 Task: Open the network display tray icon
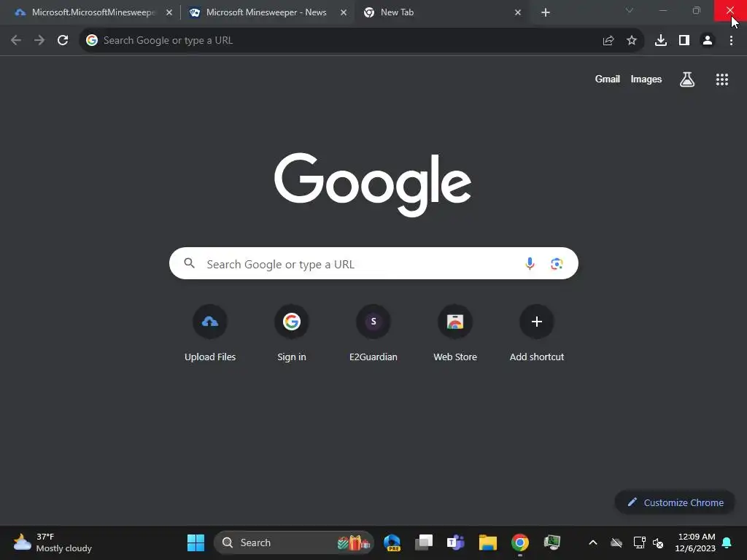pyautogui.click(x=639, y=542)
